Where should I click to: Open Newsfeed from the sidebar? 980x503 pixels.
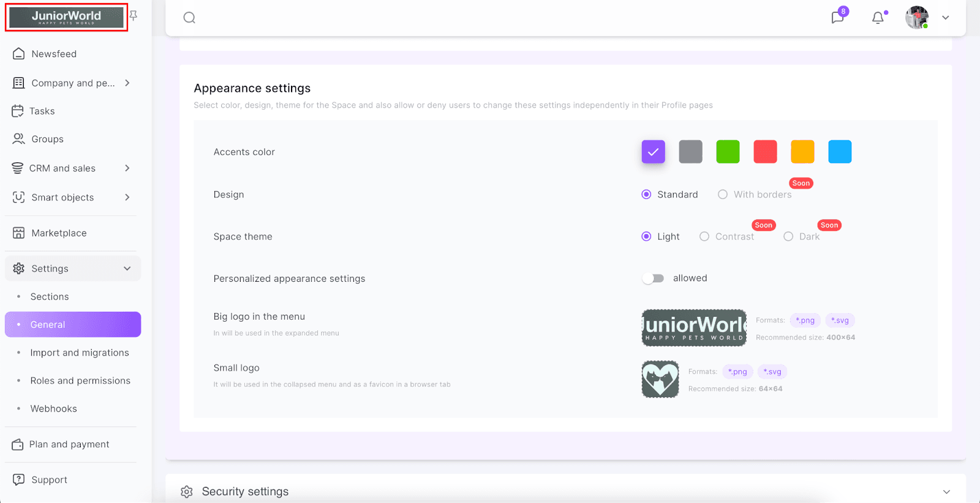tap(54, 54)
